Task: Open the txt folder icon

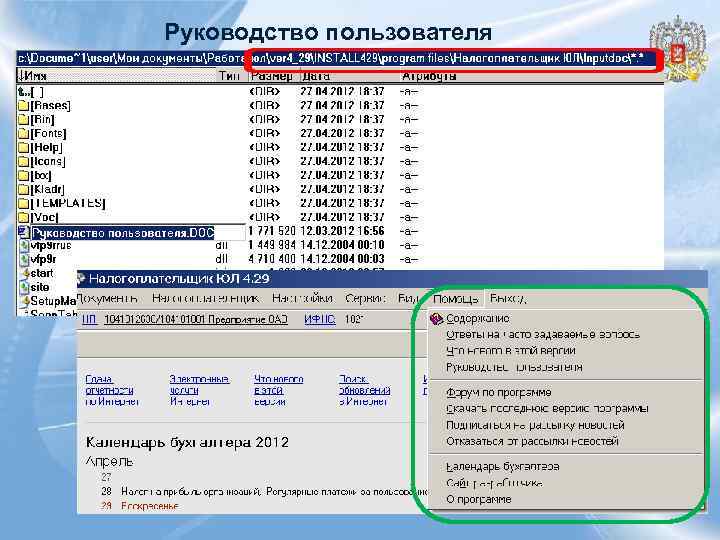Action: coord(23,175)
